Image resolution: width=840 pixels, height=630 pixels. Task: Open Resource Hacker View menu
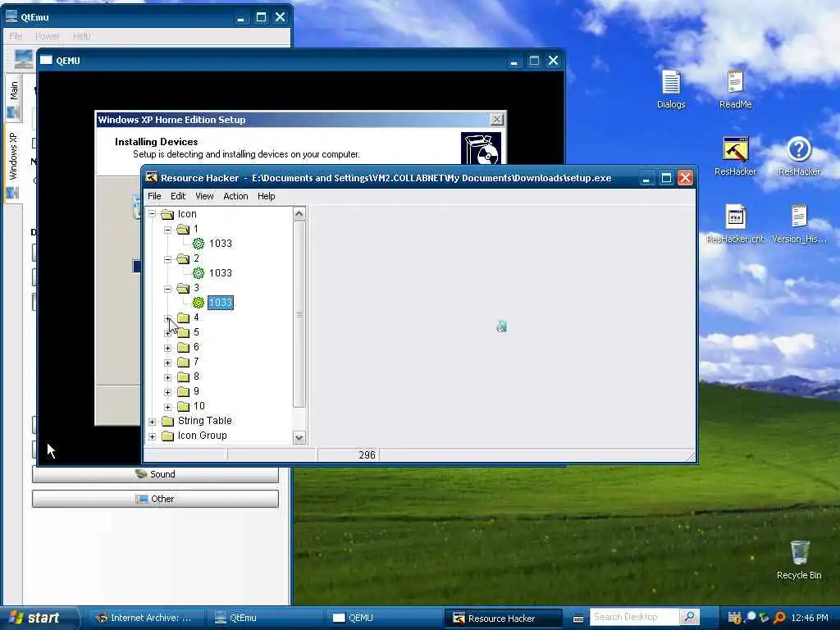pyautogui.click(x=204, y=196)
